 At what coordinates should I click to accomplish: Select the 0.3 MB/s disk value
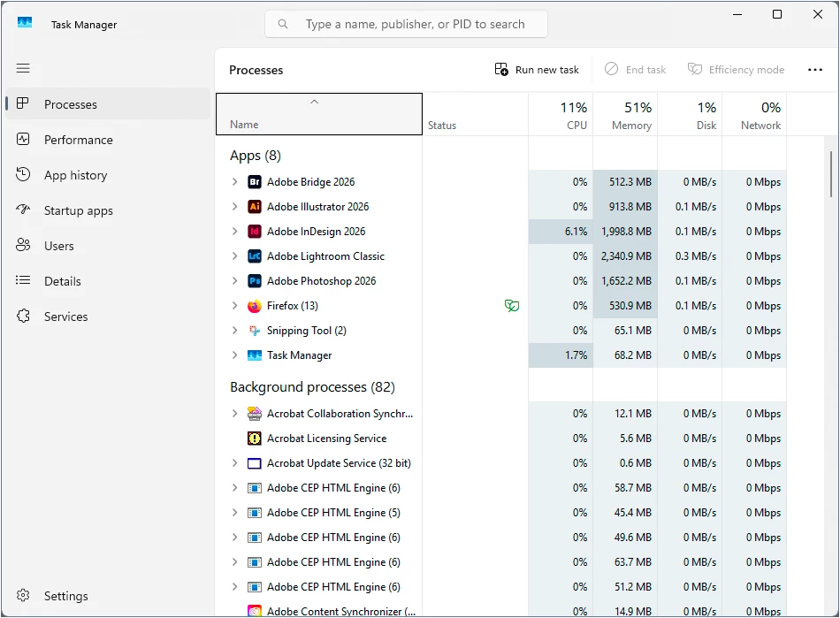pyautogui.click(x=690, y=256)
